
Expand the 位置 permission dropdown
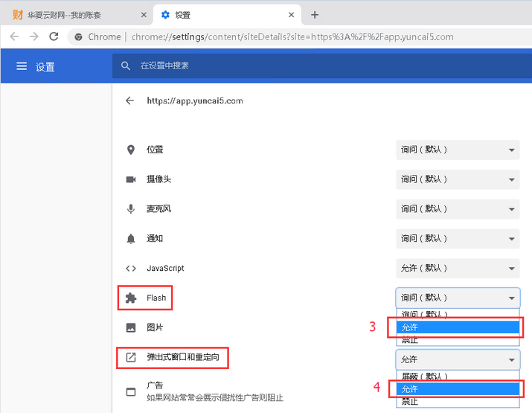[458, 150]
